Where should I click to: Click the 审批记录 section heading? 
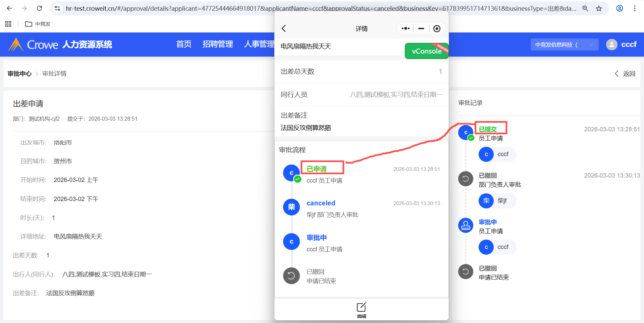(471, 103)
